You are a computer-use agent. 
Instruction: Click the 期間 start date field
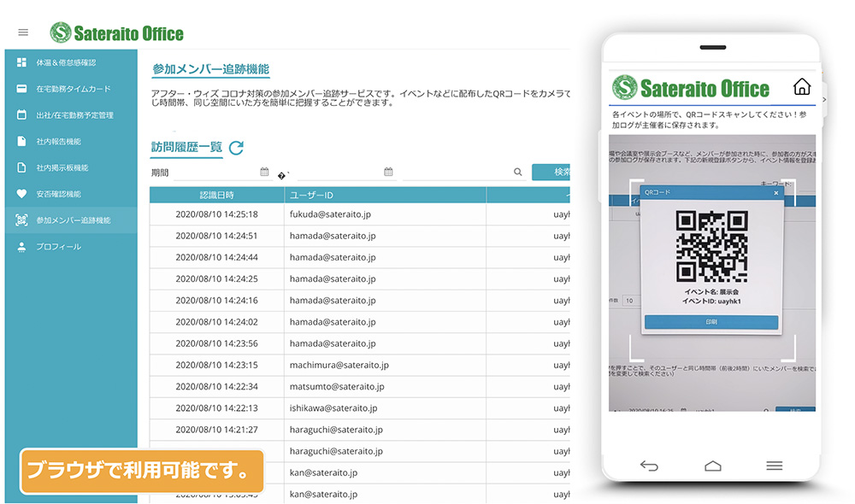222,173
